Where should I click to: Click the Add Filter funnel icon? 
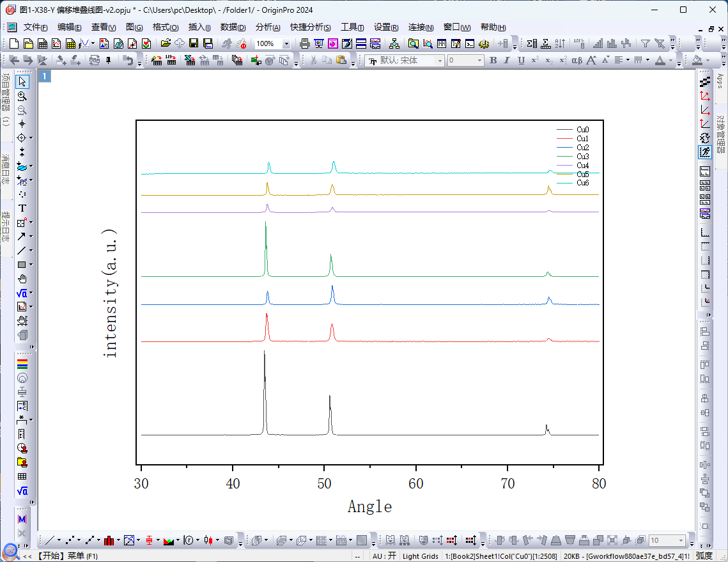click(x=646, y=43)
